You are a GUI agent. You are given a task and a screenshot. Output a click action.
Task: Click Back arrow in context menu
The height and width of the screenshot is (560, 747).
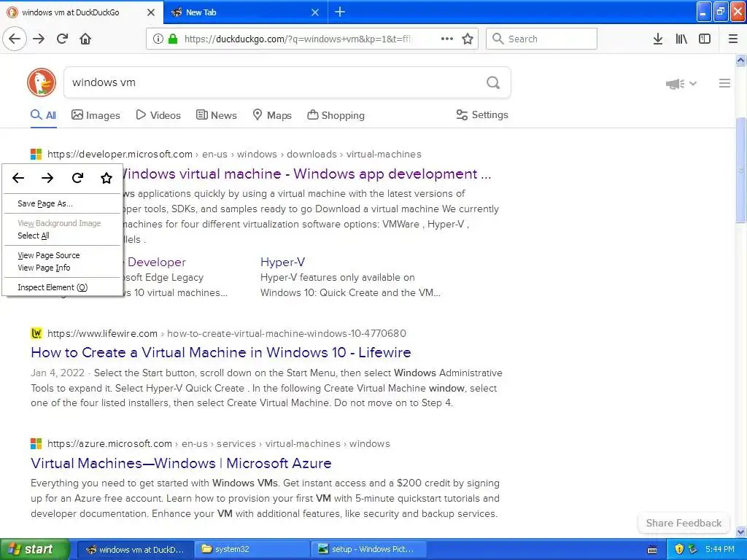click(18, 178)
